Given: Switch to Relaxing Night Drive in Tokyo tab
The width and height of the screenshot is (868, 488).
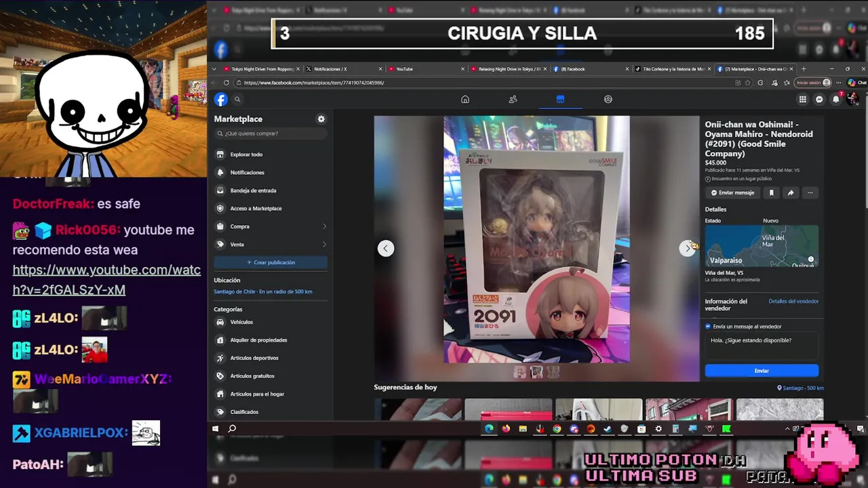Looking at the screenshot, I should pyautogui.click(x=509, y=69).
